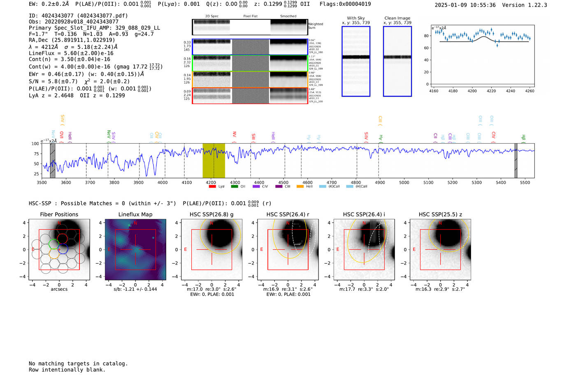Click the blue circle fiber in Fiber Positions

(x=63, y=249)
